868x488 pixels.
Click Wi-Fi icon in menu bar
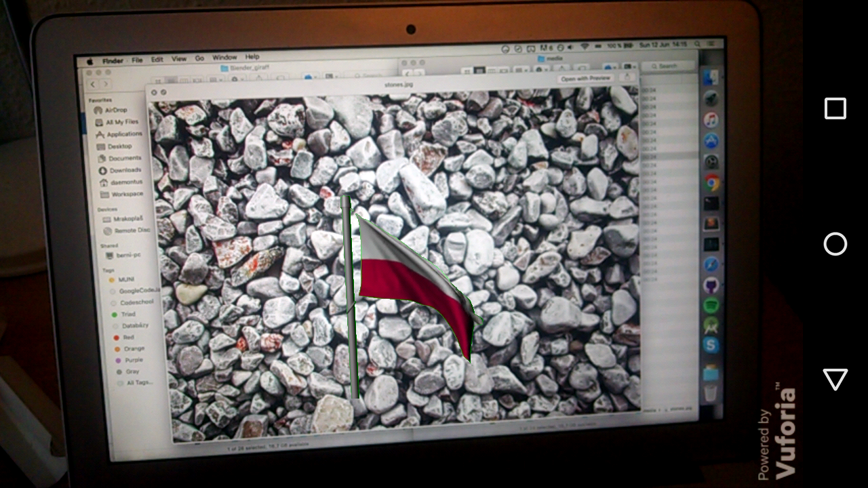point(585,47)
